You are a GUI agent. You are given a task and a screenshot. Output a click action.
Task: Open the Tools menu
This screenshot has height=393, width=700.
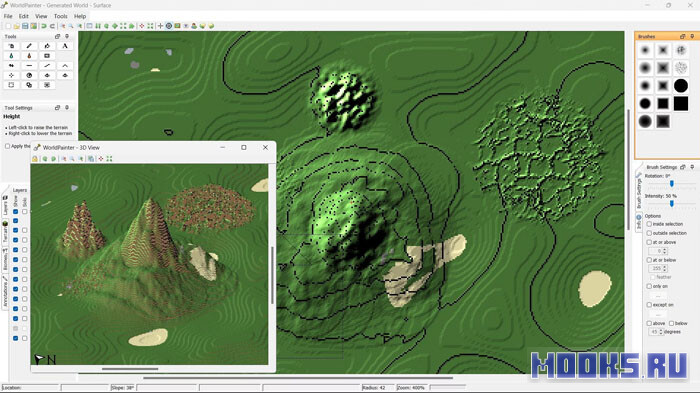(x=60, y=16)
